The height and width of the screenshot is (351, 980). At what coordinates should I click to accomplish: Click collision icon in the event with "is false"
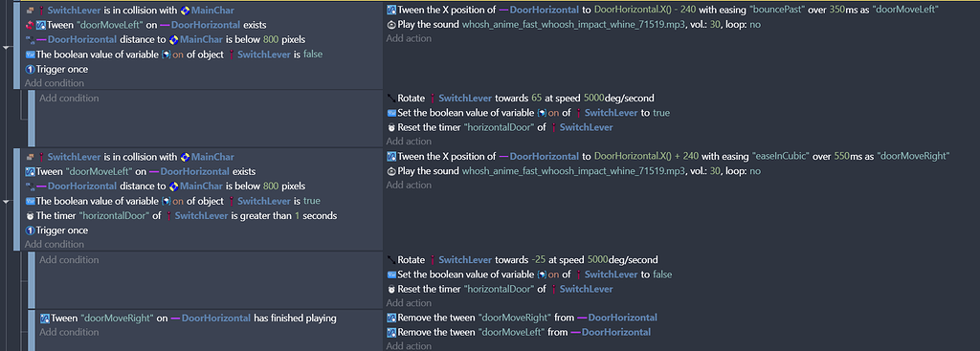pyautogui.click(x=30, y=11)
